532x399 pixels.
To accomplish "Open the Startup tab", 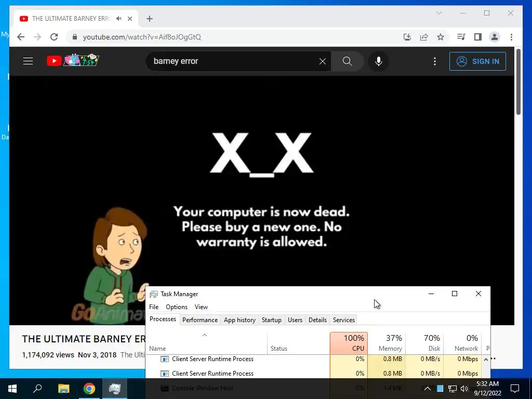I will [271, 320].
